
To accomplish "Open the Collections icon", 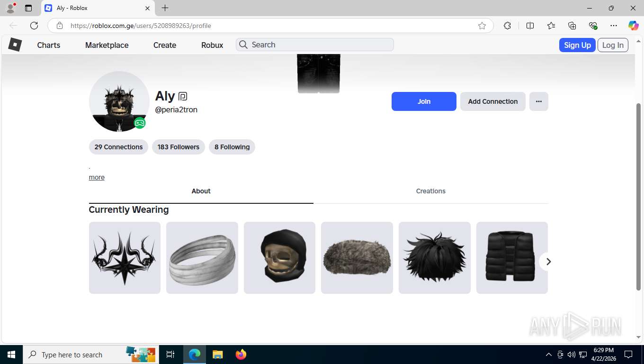I will (x=572, y=26).
